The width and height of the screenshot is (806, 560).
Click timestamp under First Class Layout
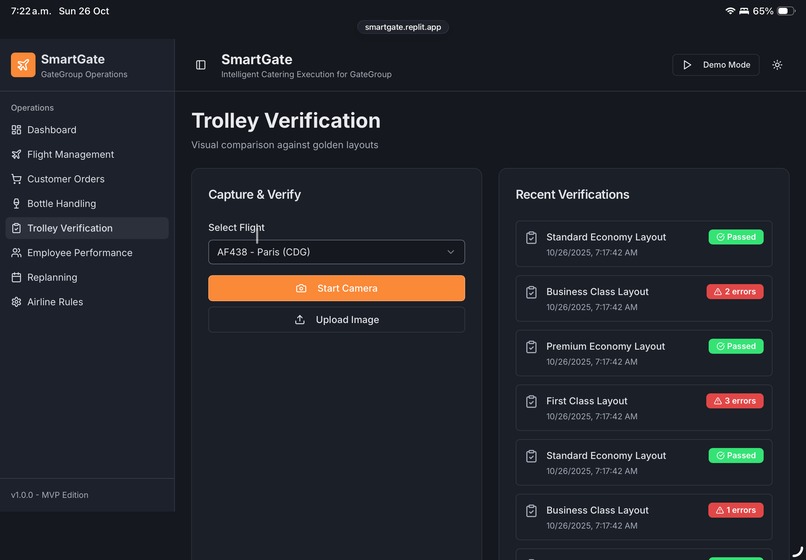click(x=592, y=417)
